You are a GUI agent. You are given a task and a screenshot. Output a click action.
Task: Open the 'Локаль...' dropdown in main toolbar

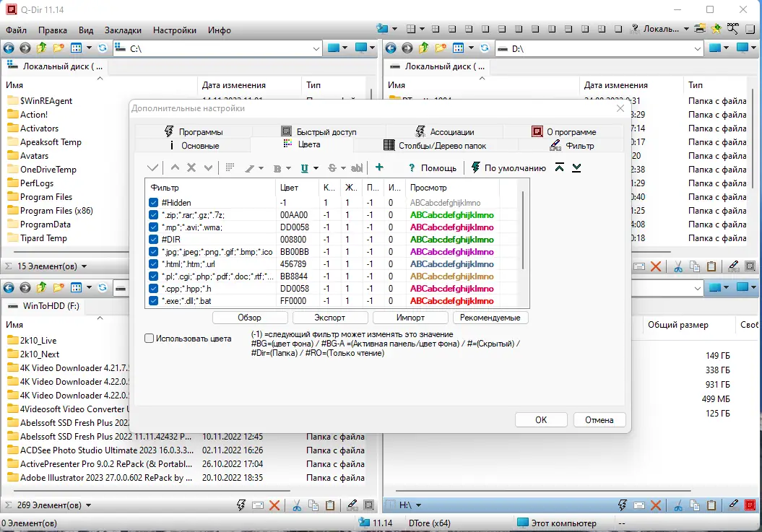(x=686, y=29)
